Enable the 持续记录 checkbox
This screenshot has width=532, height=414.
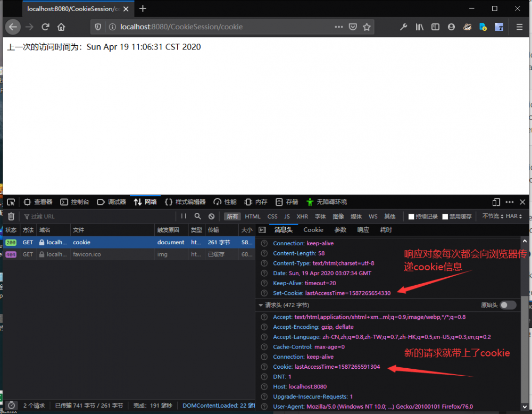pos(411,217)
